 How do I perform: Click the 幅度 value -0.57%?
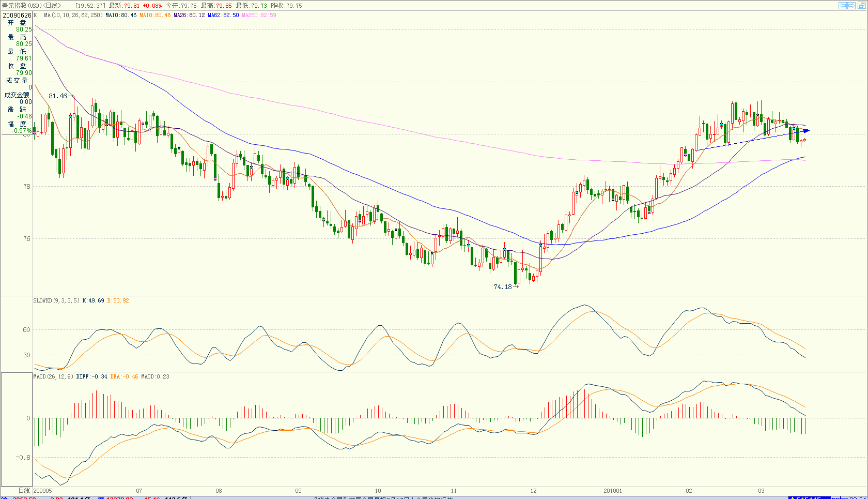tap(22, 131)
